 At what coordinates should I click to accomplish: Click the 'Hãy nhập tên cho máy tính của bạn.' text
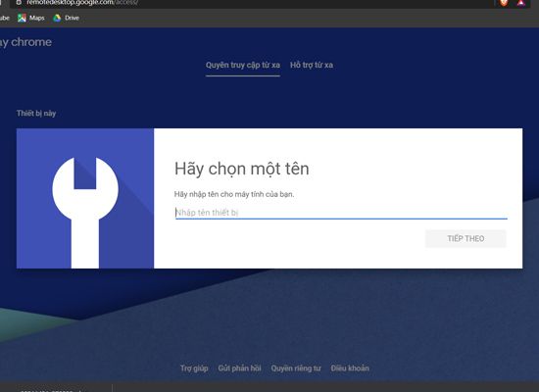tap(234, 194)
